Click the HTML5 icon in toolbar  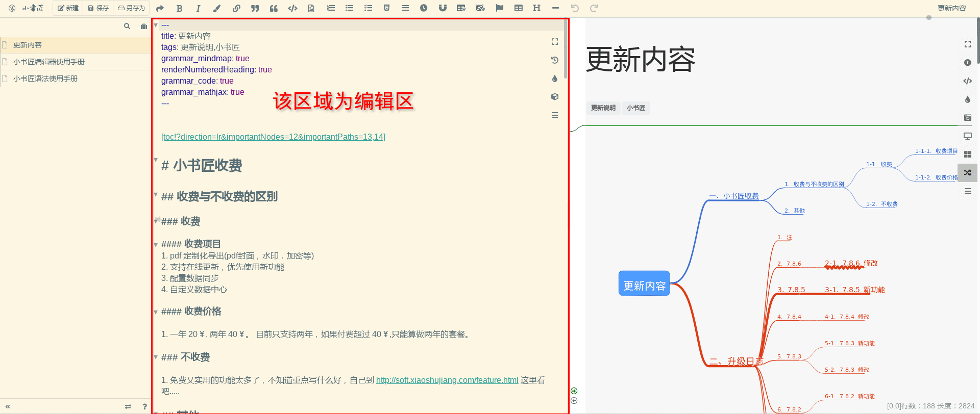point(387,8)
